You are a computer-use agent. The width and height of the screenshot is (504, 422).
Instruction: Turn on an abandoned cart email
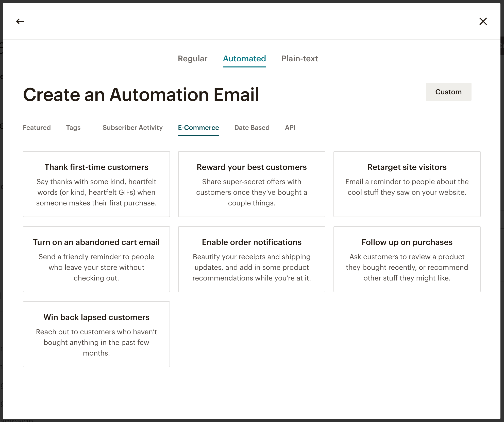(96, 259)
